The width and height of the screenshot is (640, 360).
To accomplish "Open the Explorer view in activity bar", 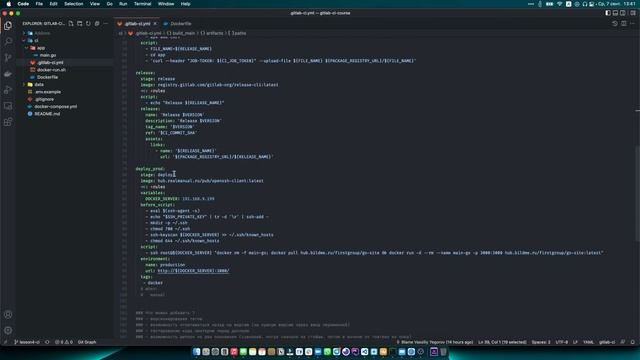I will click(8, 26).
